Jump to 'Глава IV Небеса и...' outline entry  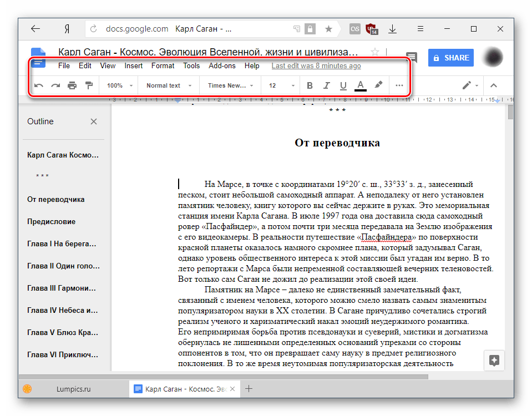pyautogui.click(x=63, y=310)
